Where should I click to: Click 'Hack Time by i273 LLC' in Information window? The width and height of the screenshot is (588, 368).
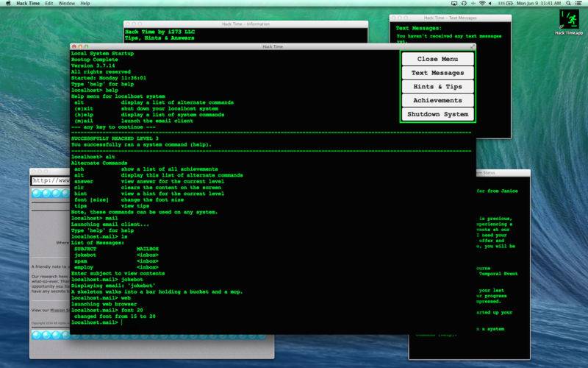(x=160, y=32)
